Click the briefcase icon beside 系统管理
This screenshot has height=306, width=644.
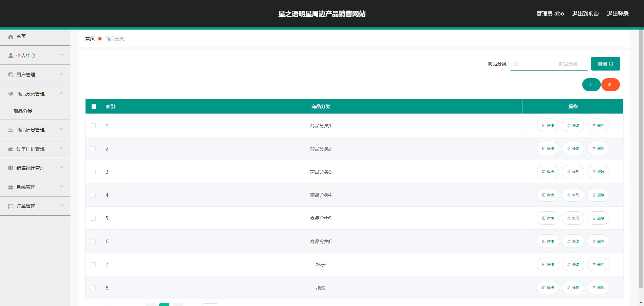(11, 187)
